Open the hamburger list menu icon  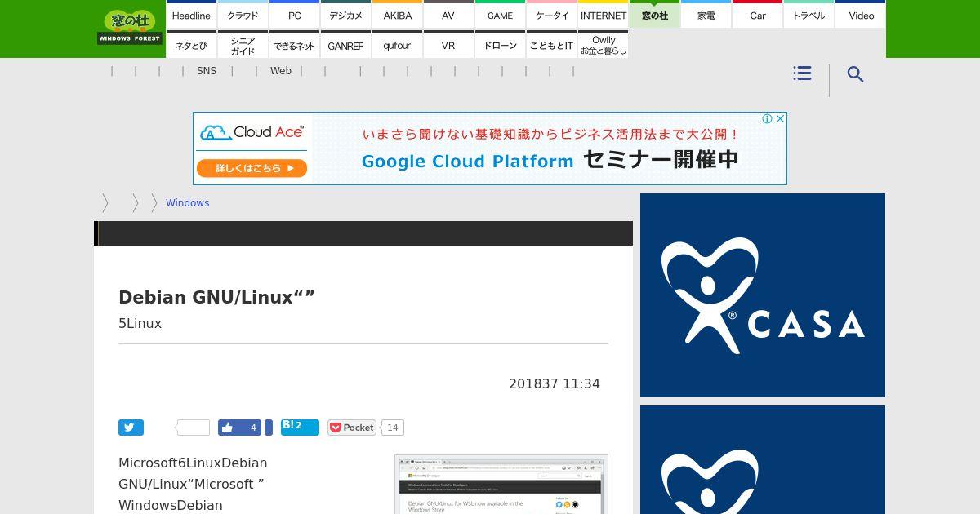tap(802, 73)
